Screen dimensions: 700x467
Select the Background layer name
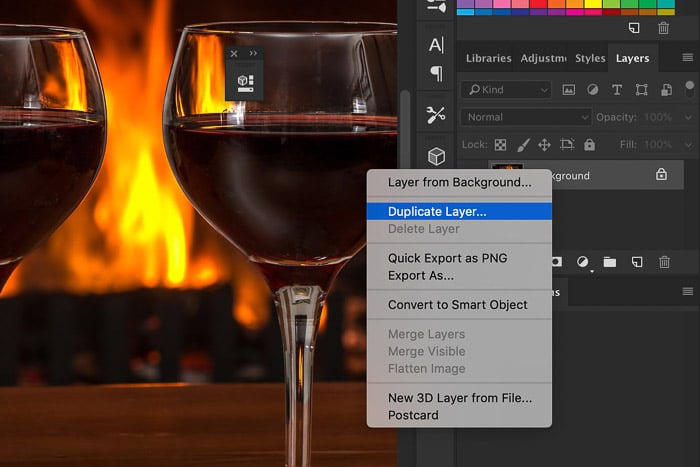pos(571,176)
